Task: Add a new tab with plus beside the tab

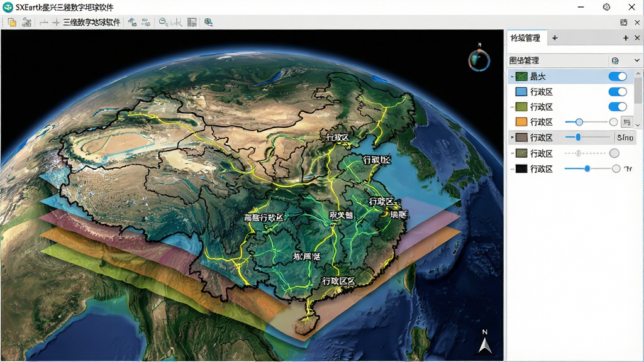Action: coord(555,38)
